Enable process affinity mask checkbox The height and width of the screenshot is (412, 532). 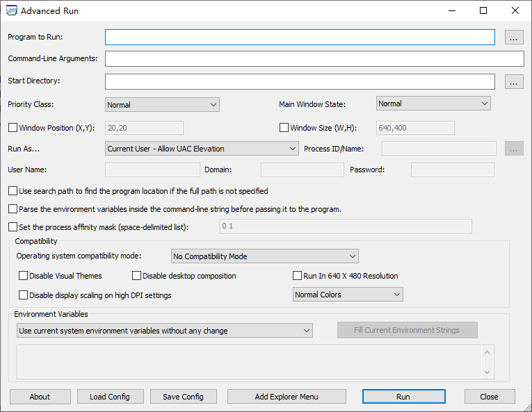coord(13,227)
